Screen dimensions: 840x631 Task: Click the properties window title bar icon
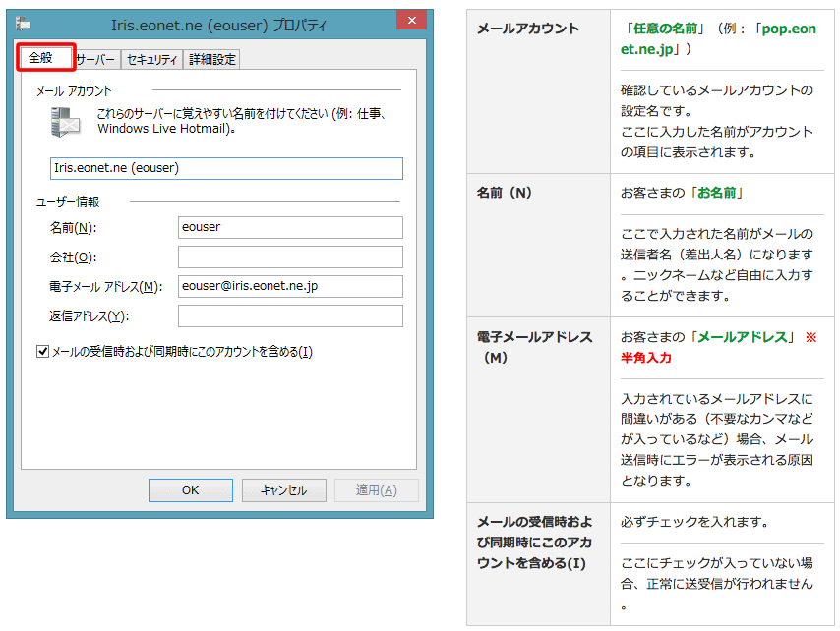pos(23,23)
